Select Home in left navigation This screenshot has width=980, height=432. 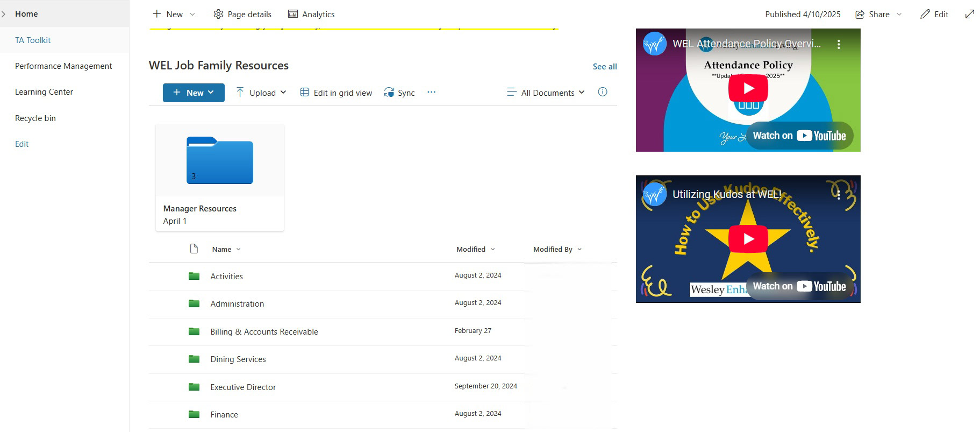pyautogui.click(x=26, y=14)
